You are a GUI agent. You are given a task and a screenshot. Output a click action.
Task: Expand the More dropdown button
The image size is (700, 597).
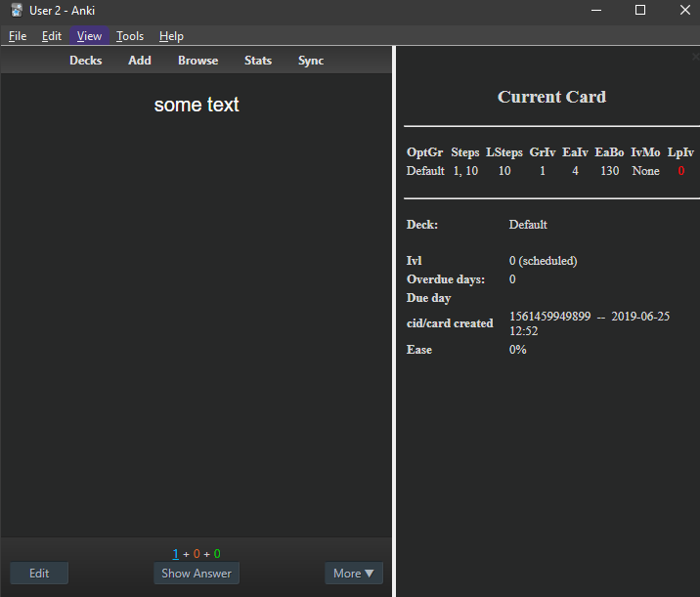click(x=353, y=574)
